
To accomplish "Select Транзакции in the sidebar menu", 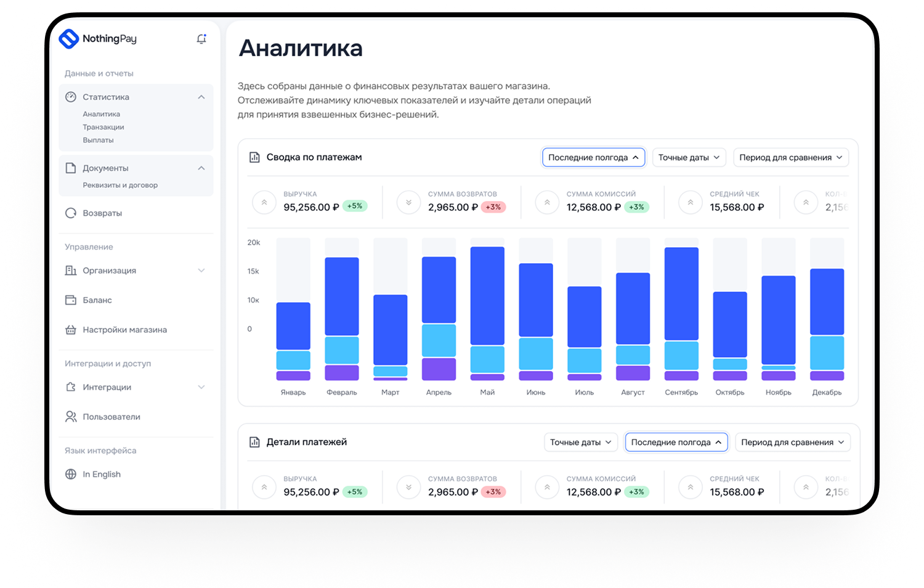I will coord(104,127).
